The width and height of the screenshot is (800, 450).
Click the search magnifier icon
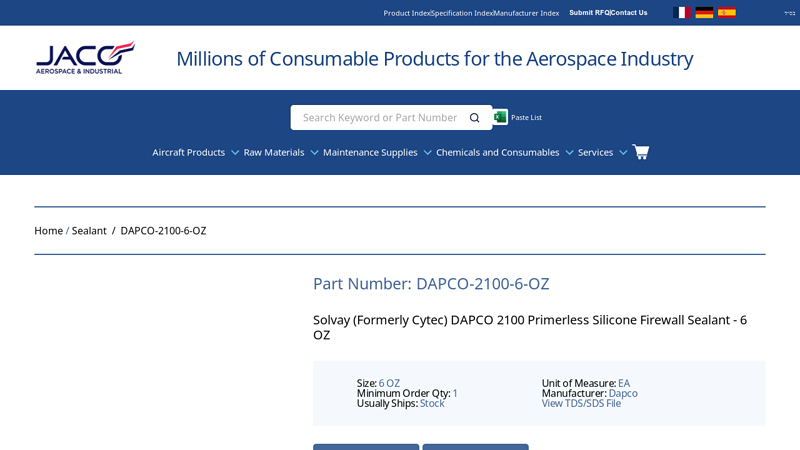(x=474, y=118)
